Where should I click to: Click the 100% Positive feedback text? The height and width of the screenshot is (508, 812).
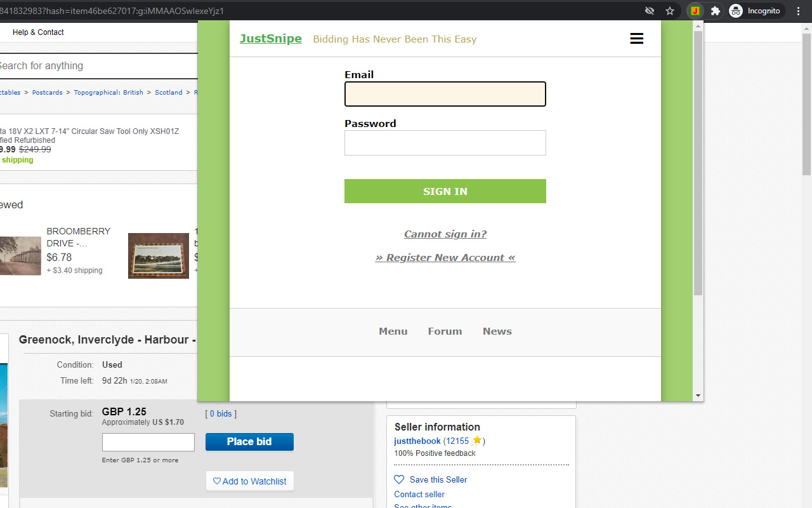click(435, 453)
